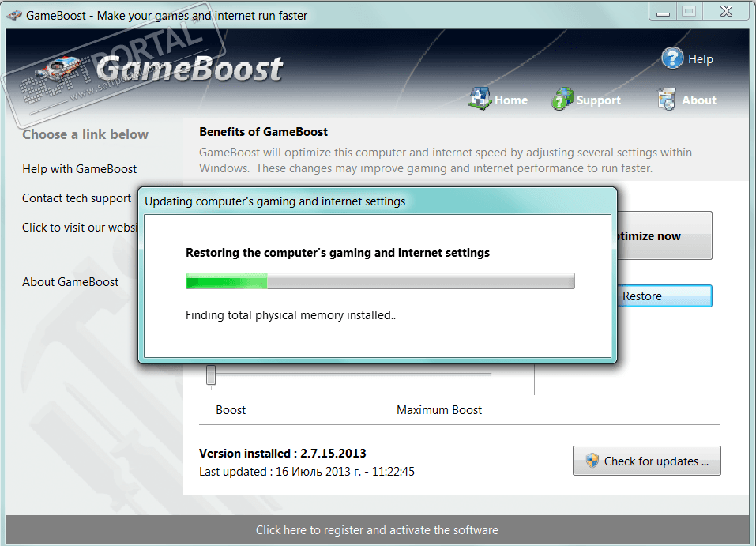
Task: Click the Support globe icon
Action: click(x=562, y=99)
